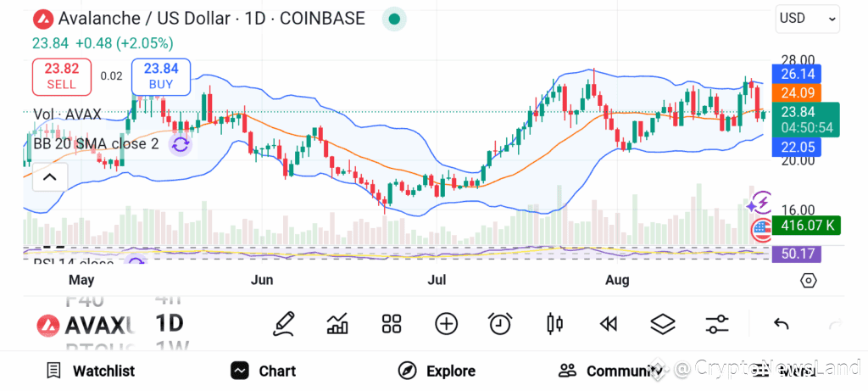The height and width of the screenshot is (391, 868).
Task: Open the USD currency dropdown
Action: coord(808,19)
